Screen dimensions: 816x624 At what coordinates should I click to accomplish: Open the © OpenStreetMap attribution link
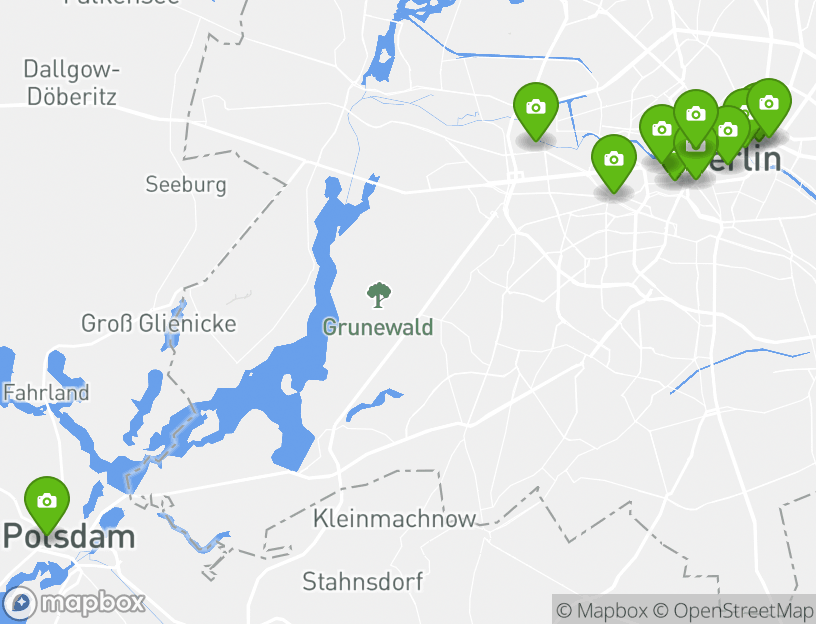point(734,610)
